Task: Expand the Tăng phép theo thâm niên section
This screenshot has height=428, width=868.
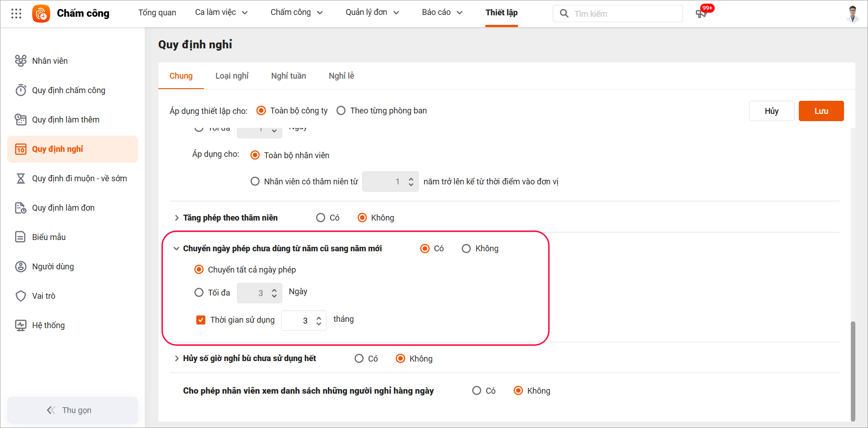Action: [177, 218]
